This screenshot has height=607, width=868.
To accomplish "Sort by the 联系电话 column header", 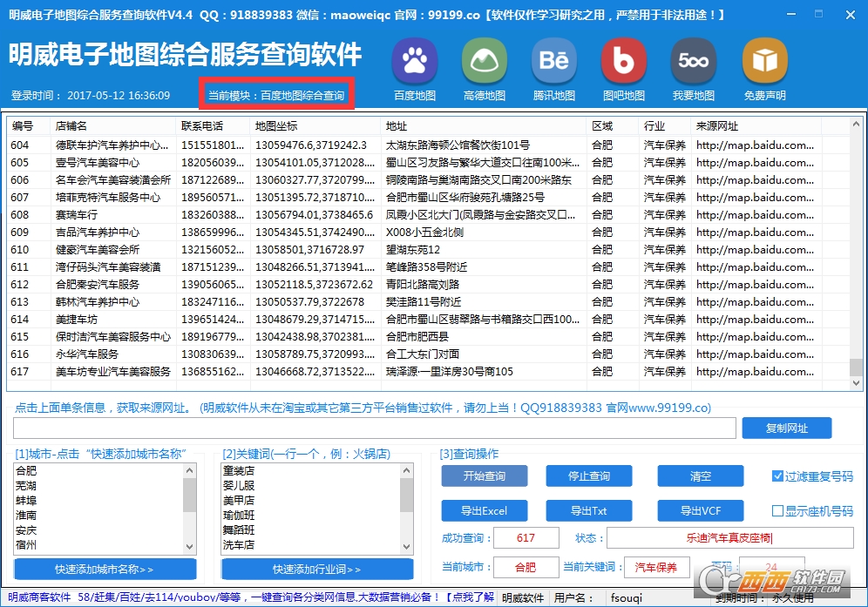I will 214,126.
